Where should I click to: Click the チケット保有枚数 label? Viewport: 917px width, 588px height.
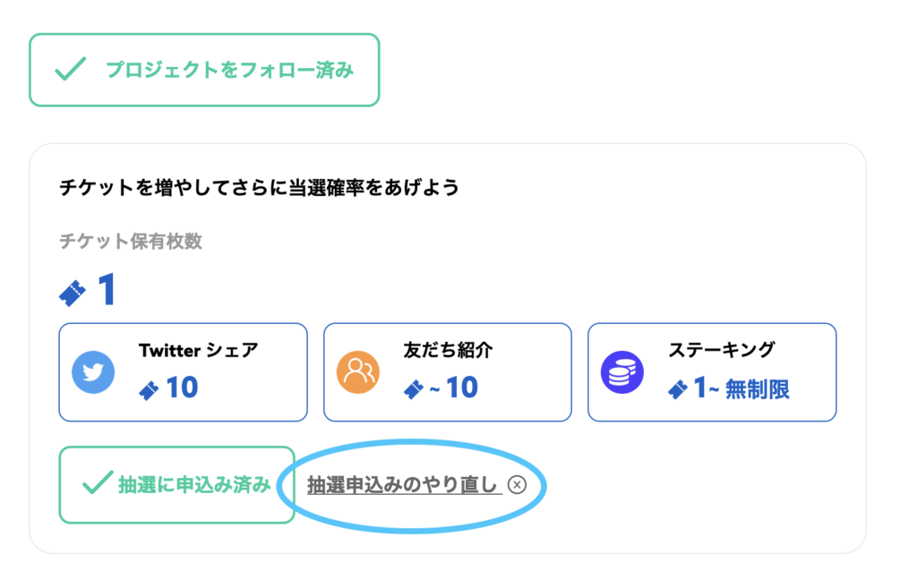point(131,241)
